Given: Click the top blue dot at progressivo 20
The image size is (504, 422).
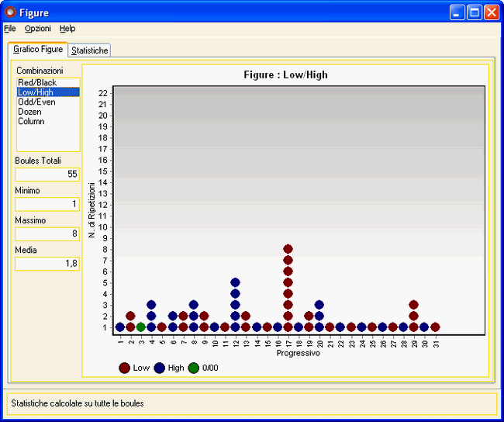Looking at the screenshot, I should pyautogui.click(x=319, y=305).
